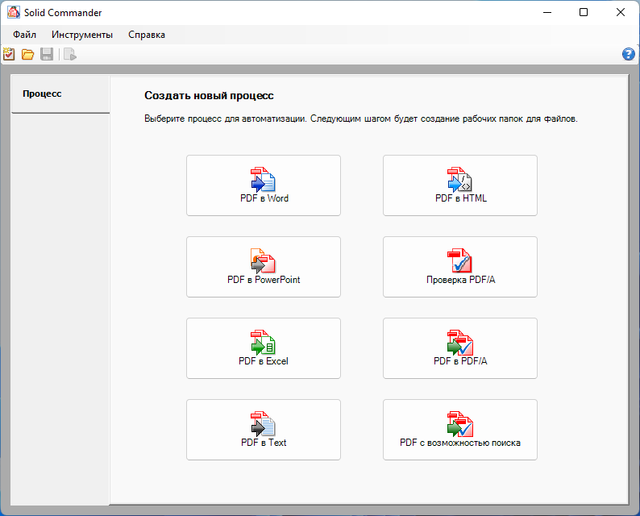
Task: Maximize the Solid Commander window
Action: 583,12
